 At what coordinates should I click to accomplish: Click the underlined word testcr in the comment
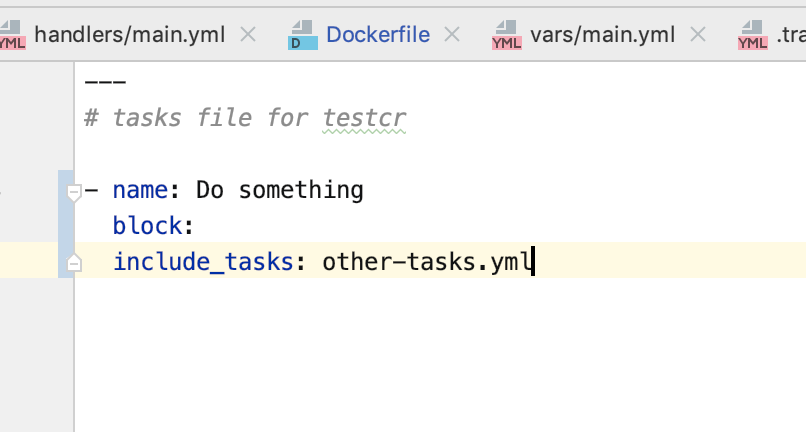coord(364,118)
